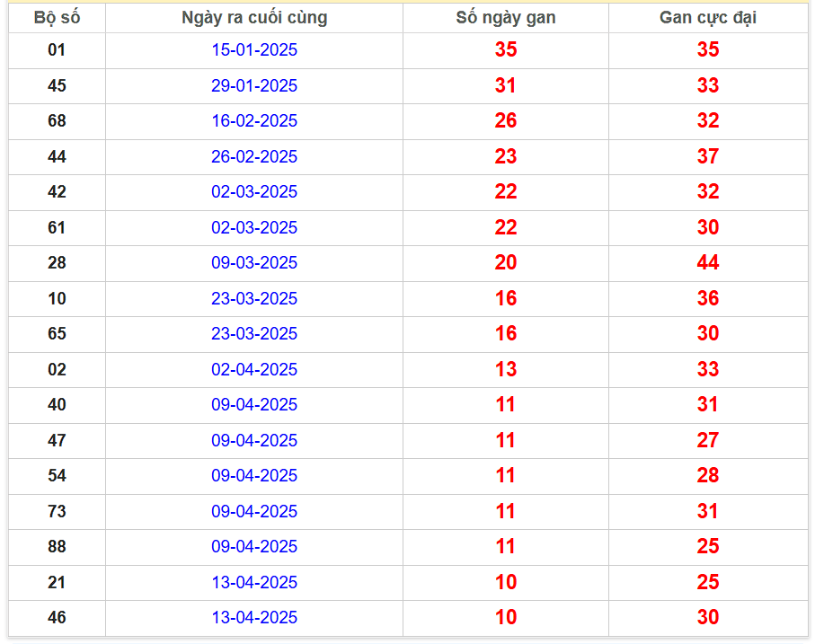Click the 'Bộ số' column header
Screen dimensions: 815x644
click(57, 18)
